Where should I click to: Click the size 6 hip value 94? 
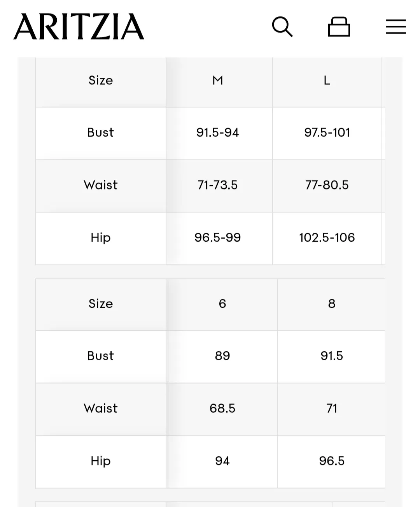pos(222,461)
